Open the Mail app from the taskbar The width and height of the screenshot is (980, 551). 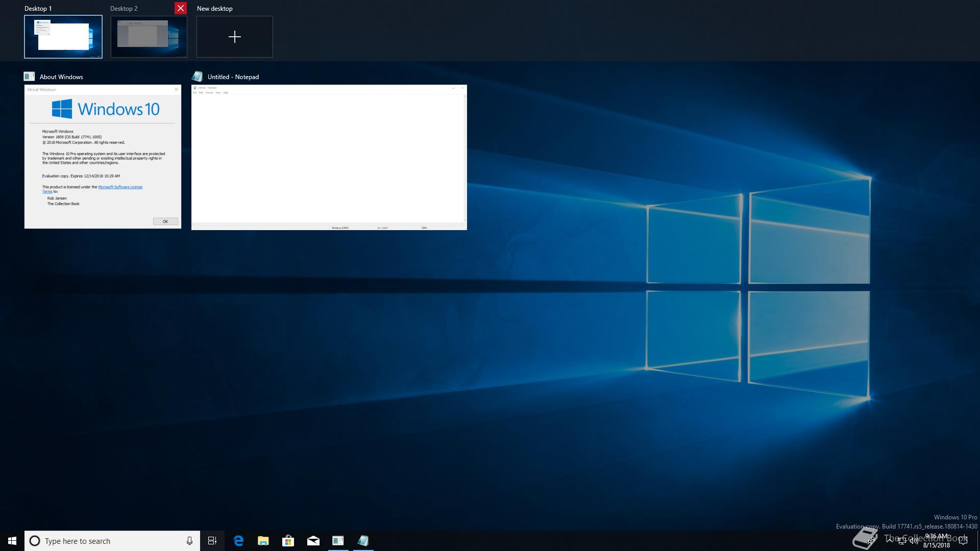[313, 541]
